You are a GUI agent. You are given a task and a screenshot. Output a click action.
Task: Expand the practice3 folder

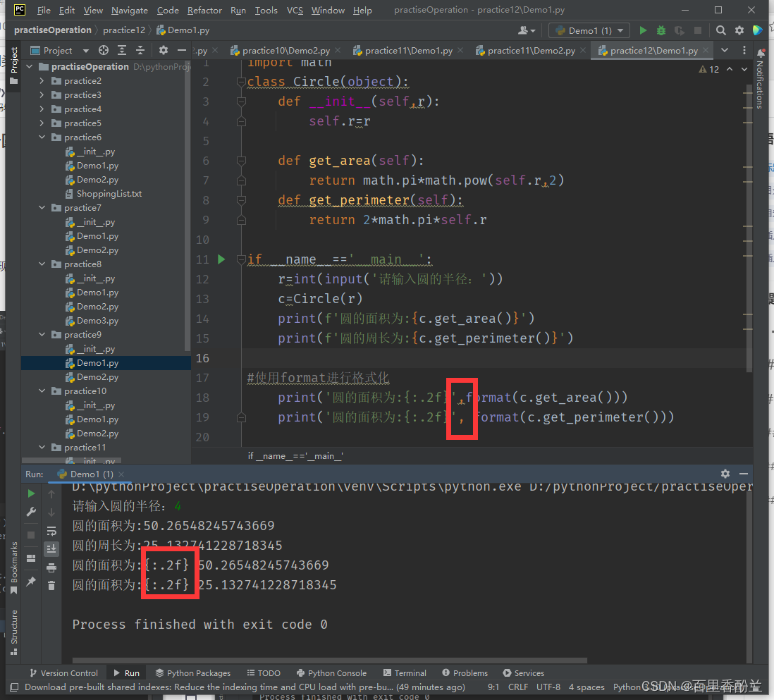coord(42,94)
